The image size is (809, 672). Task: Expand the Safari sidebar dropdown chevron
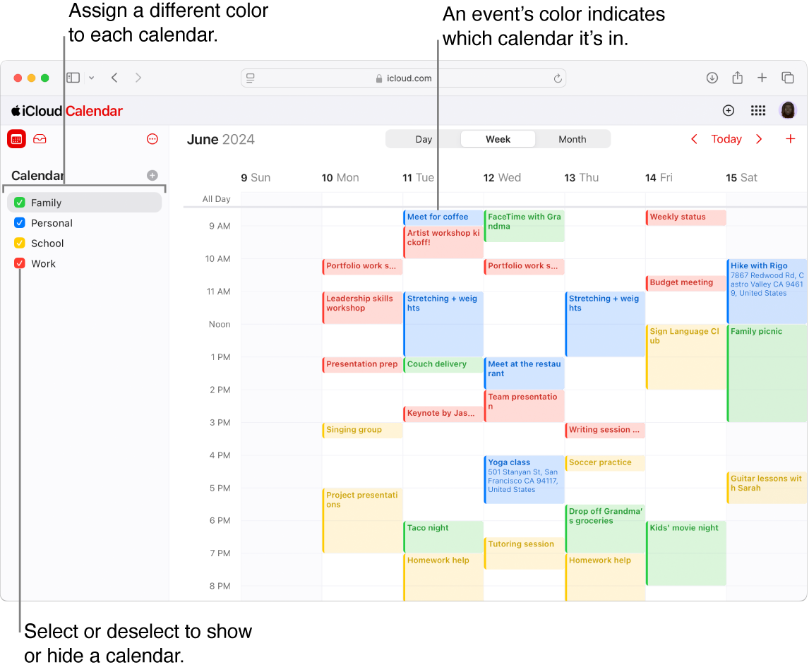(91, 78)
